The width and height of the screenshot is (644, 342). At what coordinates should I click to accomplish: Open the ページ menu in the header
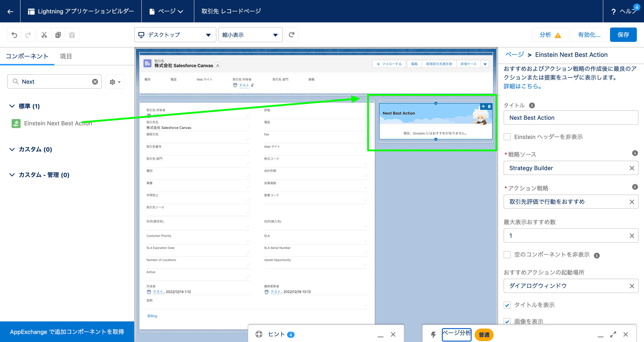[x=167, y=11]
